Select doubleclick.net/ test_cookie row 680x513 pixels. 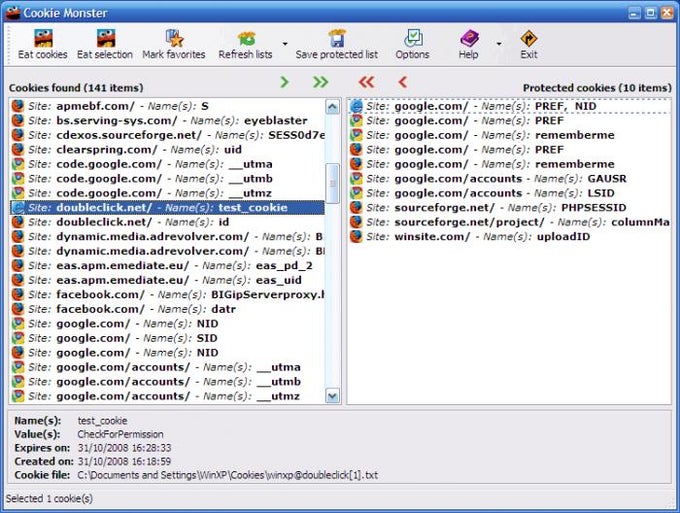168,208
